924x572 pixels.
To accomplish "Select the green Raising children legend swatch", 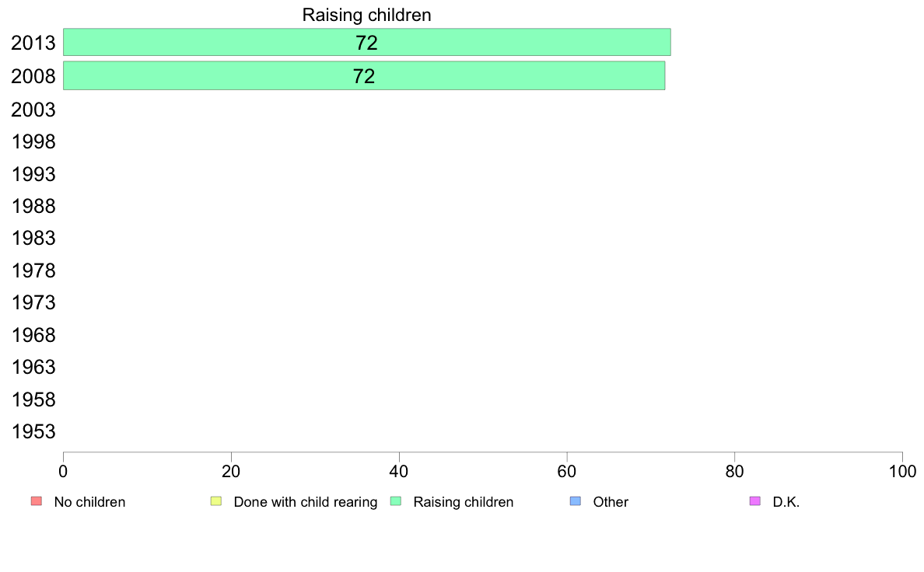I will click(x=396, y=501).
